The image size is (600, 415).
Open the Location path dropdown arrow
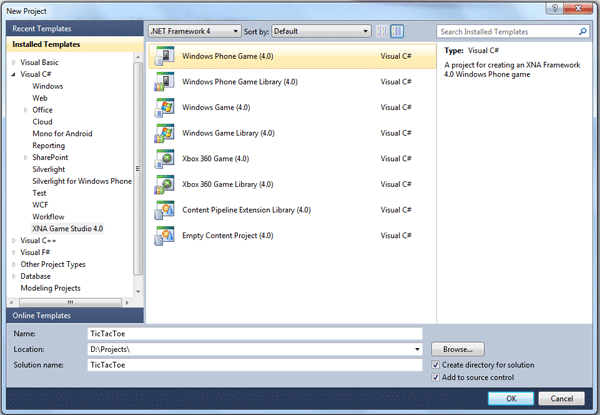click(417, 349)
